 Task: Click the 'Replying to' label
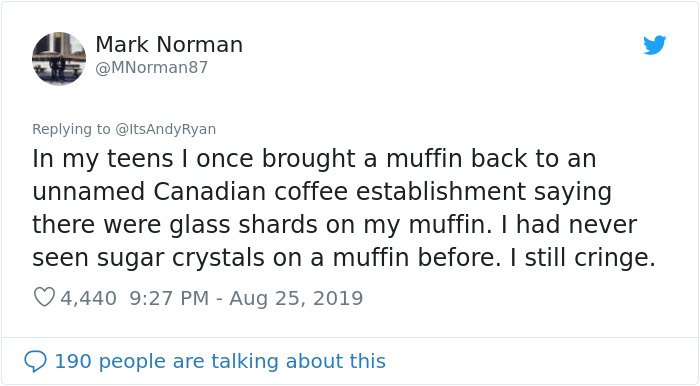(x=71, y=129)
